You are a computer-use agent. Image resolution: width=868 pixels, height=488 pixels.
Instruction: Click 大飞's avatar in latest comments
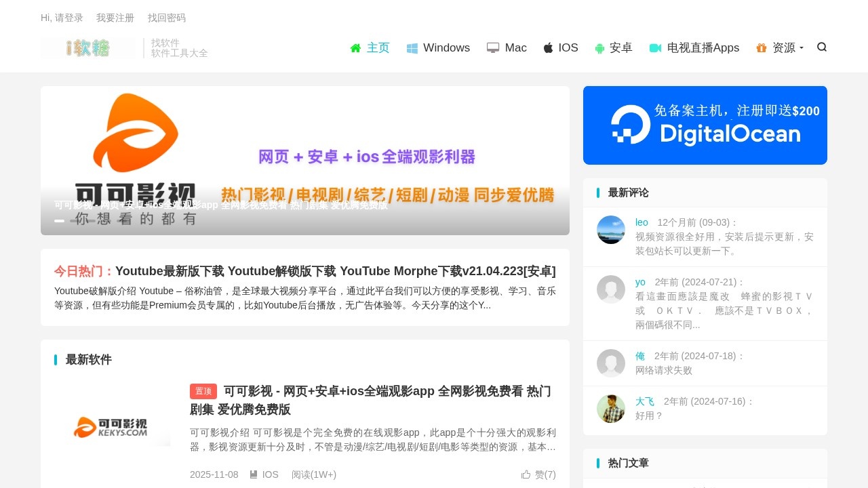coord(611,409)
